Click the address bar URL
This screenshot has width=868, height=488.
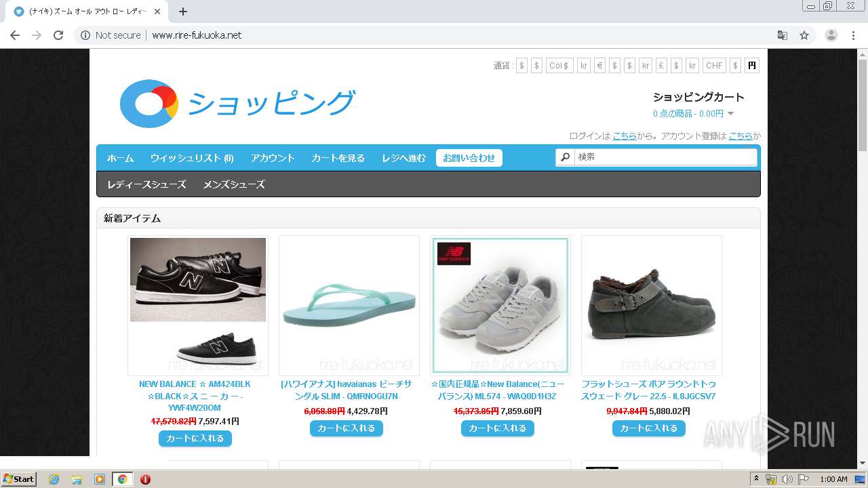point(197,35)
